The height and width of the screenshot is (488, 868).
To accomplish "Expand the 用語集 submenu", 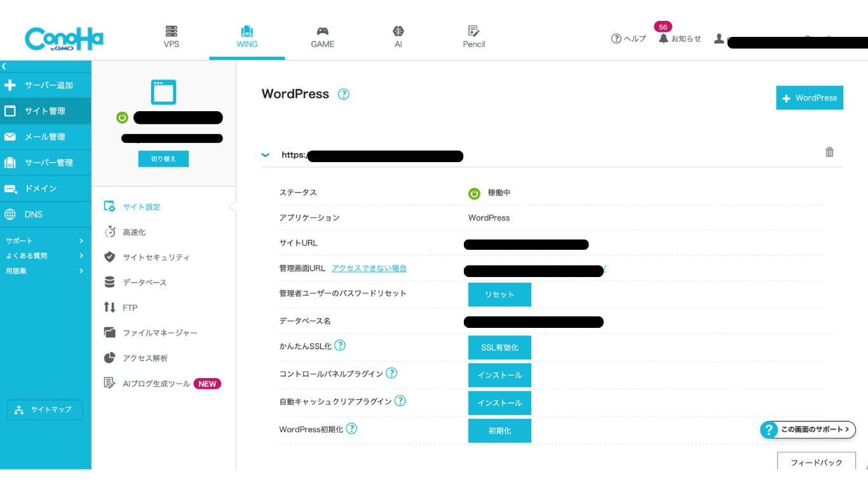I will pyautogui.click(x=44, y=271).
